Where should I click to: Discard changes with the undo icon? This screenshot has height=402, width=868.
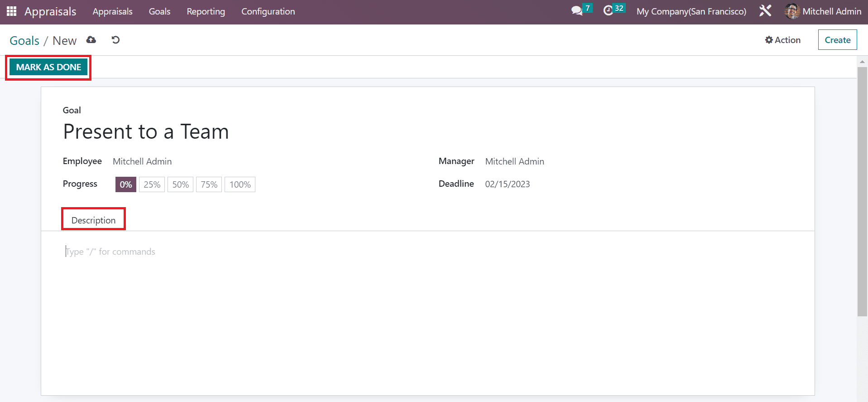[x=115, y=40]
